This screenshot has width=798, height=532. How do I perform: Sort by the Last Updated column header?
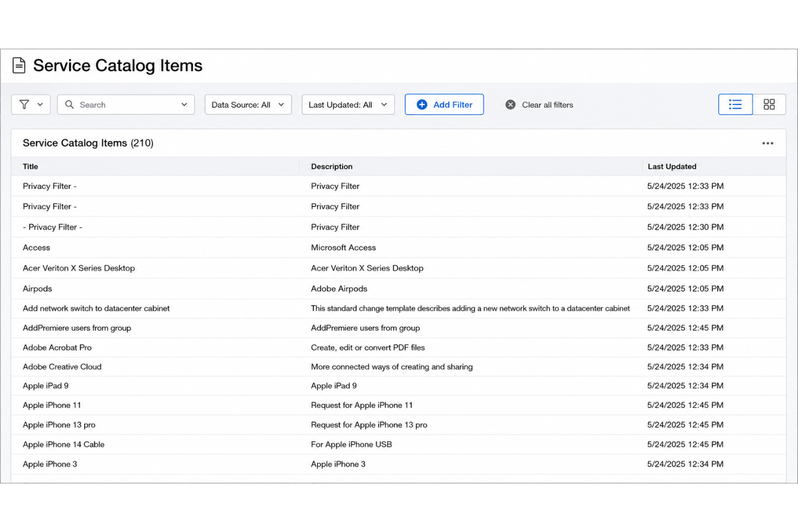click(672, 167)
